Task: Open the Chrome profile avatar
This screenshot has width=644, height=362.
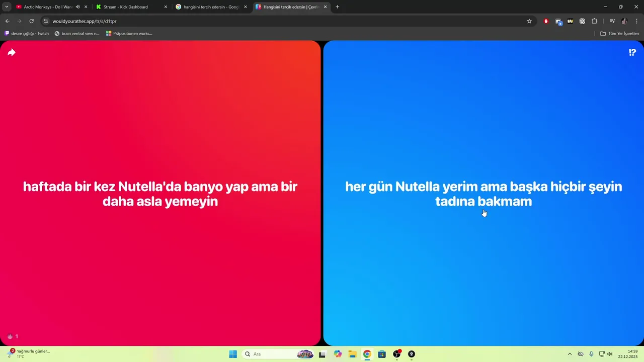Action: click(x=624, y=21)
